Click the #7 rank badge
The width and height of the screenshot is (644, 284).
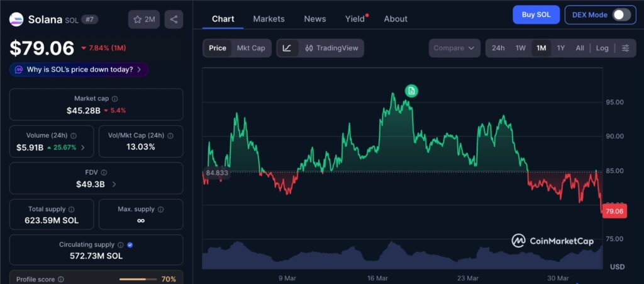[89, 20]
